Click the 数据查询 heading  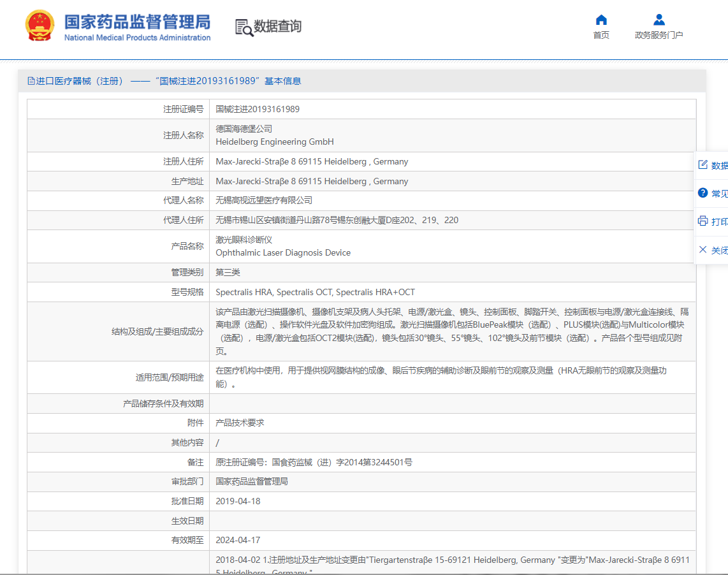(x=278, y=27)
